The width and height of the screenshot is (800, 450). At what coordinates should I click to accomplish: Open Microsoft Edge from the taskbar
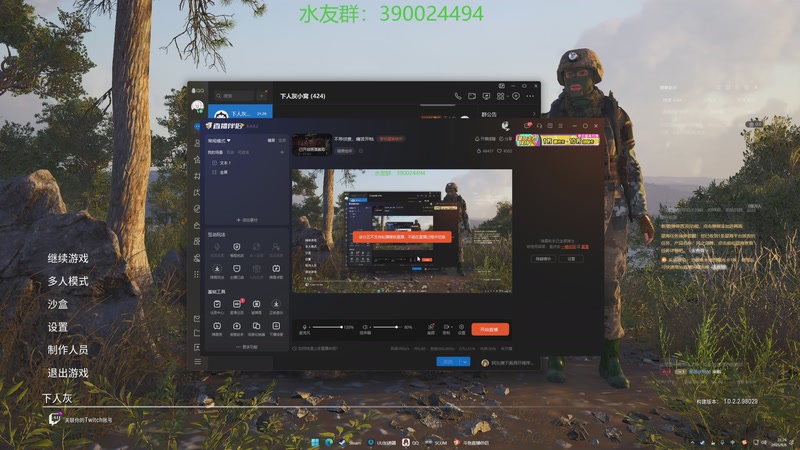point(329,442)
